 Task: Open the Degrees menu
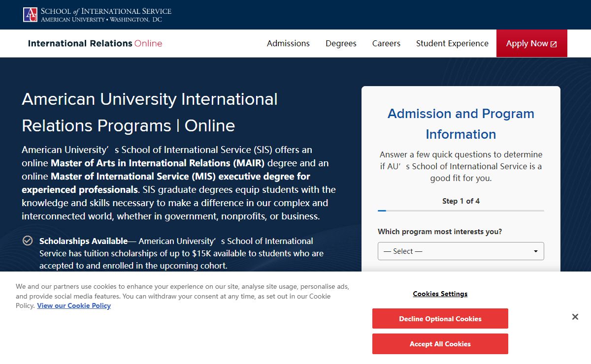click(341, 43)
